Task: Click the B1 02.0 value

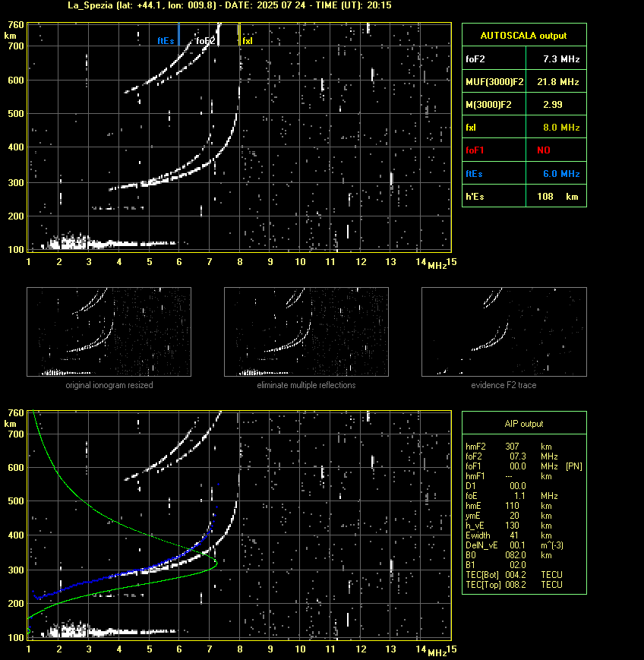Action: (518, 565)
